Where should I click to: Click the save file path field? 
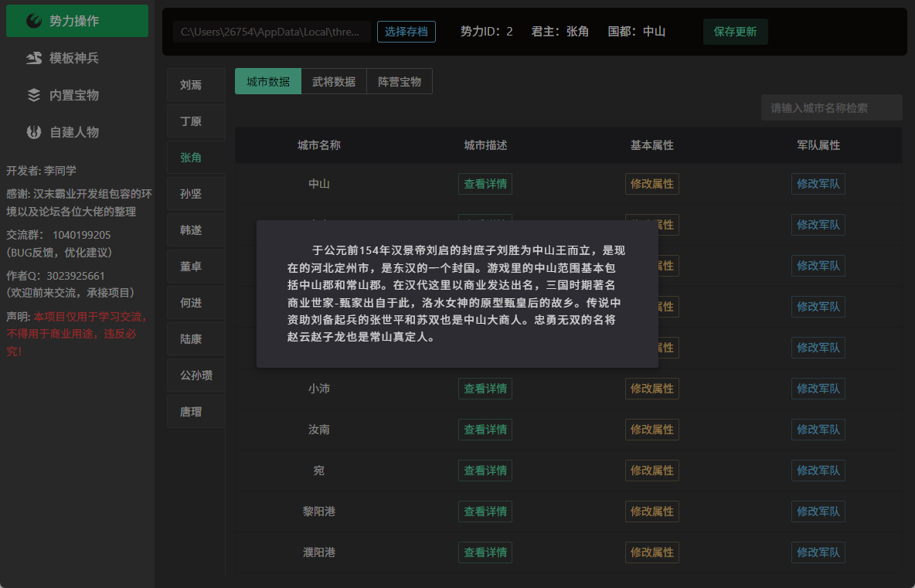(272, 32)
